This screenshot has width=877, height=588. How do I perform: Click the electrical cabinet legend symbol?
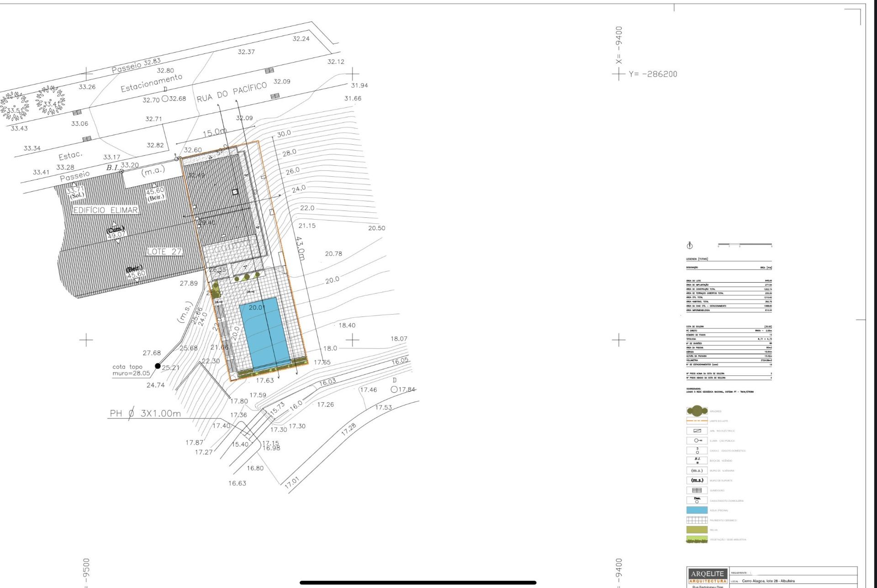(x=697, y=430)
